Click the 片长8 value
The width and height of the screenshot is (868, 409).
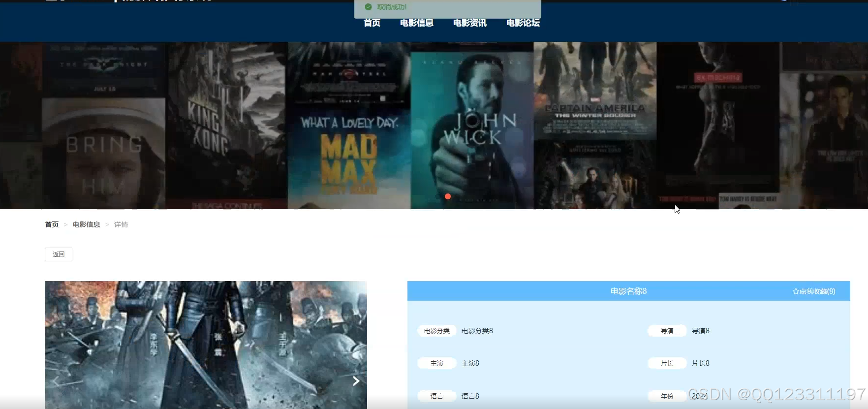click(x=701, y=363)
